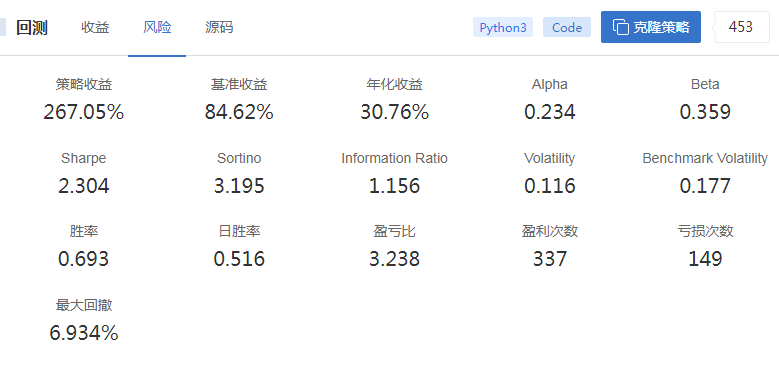
Task: Click the Volatility value 0.116
Action: pos(549,186)
